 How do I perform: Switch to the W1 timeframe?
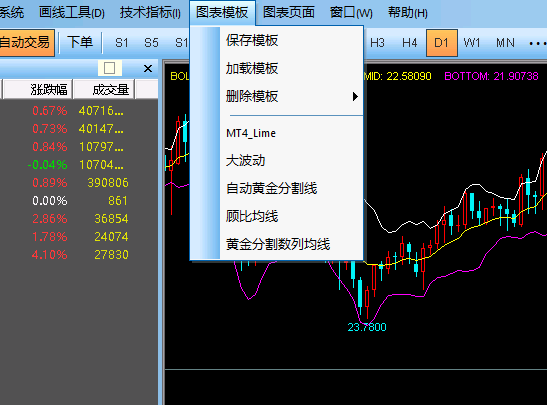coord(472,43)
